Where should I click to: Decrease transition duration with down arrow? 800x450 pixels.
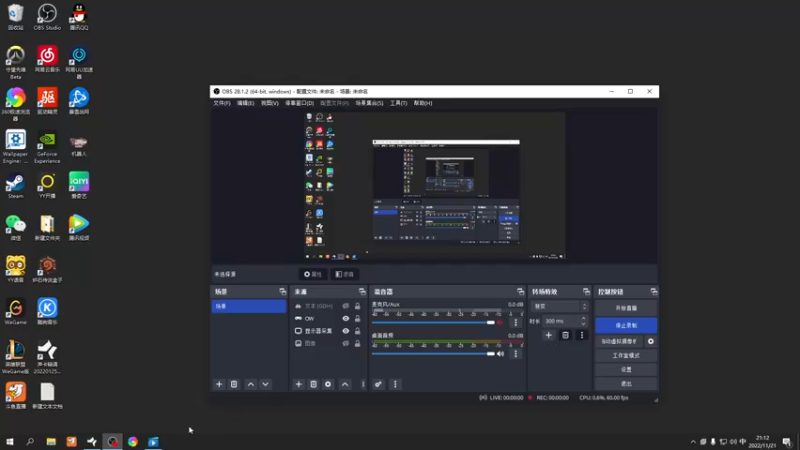click(x=584, y=323)
